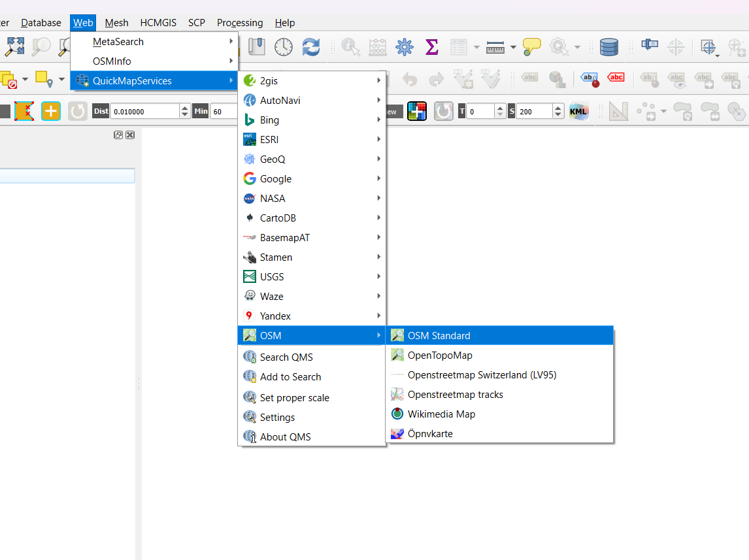The width and height of the screenshot is (749, 560).
Task: Select Öpnvkarte layer
Action: click(499, 433)
